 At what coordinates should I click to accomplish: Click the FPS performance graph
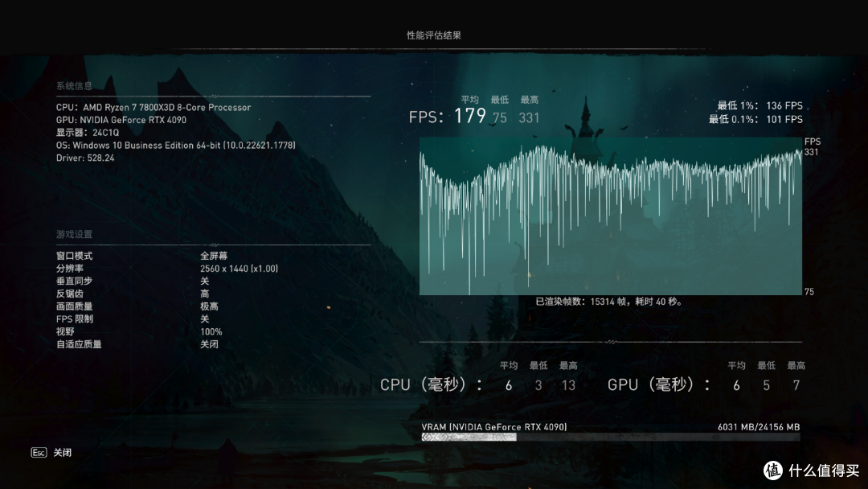coord(611,216)
